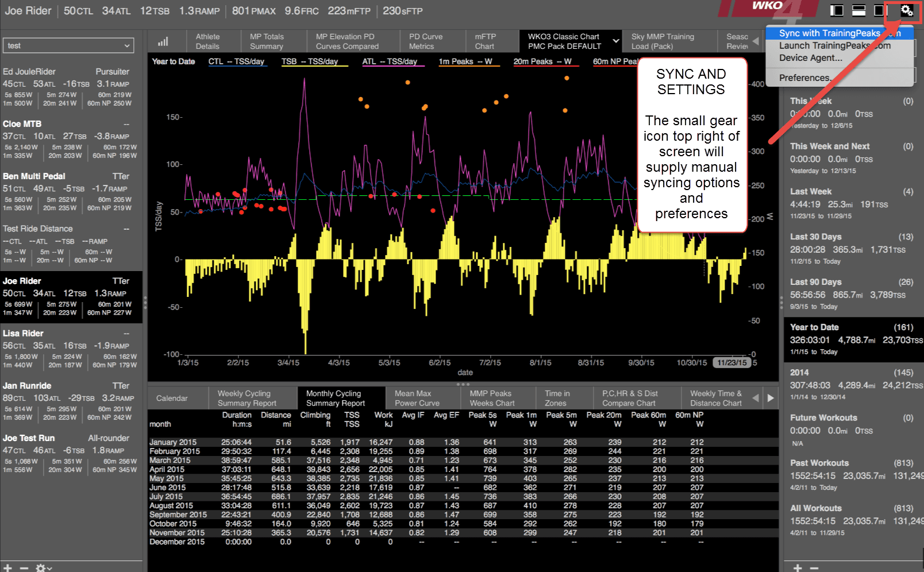Open Preferences... from the gear menu

pyautogui.click(x=806, y=78)
